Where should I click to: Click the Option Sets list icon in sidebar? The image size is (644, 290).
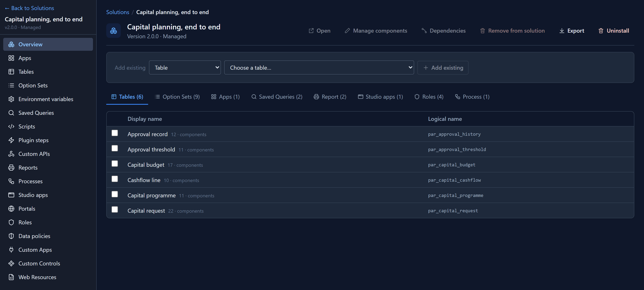pyautogui.click(x=11, y=85)
